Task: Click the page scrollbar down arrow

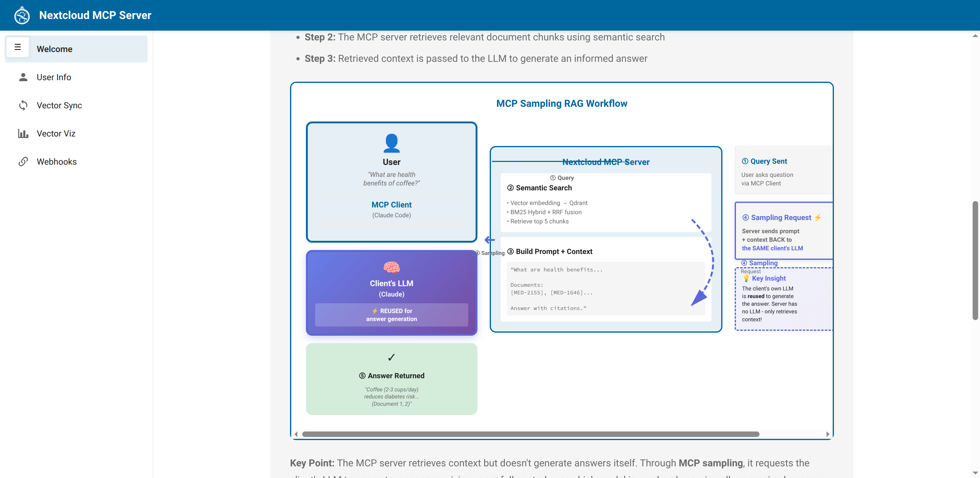Action: [x=975, y=473]
